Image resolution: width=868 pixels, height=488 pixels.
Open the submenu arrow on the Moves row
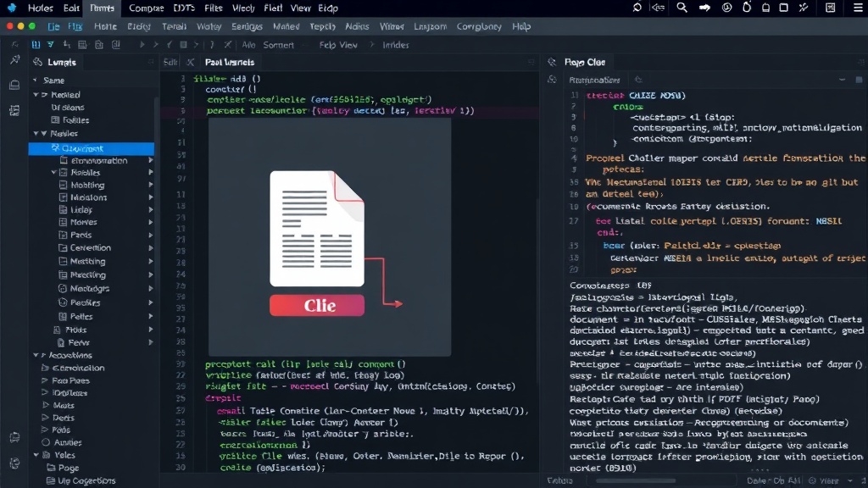click(x=151, y=222)
